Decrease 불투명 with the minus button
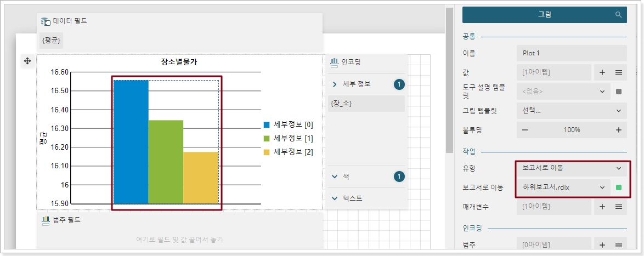This screenshot has width=644, height=256. (x=525, y=130)
